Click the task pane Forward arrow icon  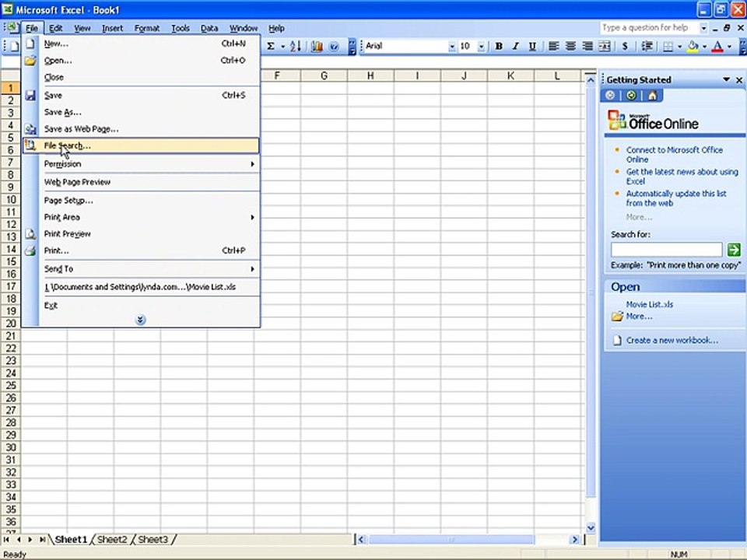pyautogui.click(x=631, y=96)
